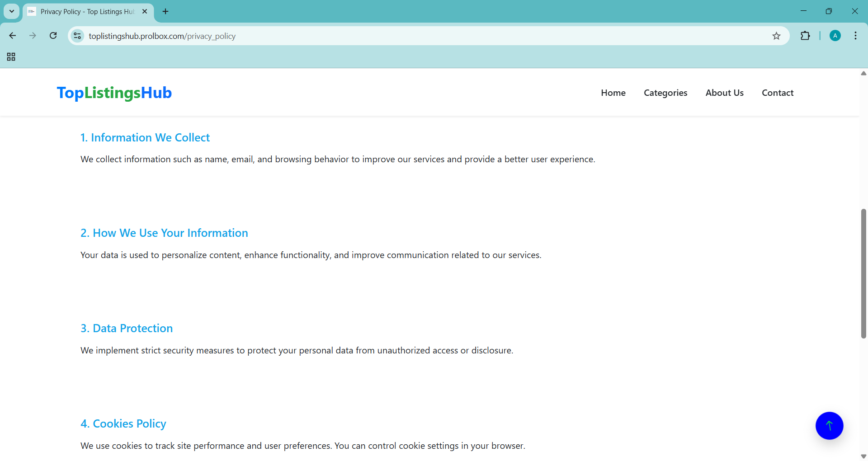Screen dimensions: 868x461
Task: Click the TopListingsHub logo
Action: [x=114, y=93]
